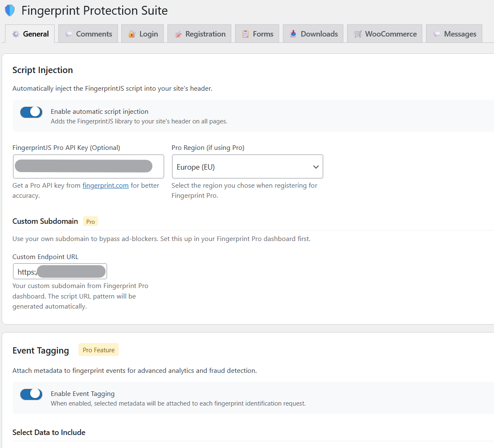Image resolution: width=494 pixels, height=448 pixels.
Task: Follow the fingerprint.com link
Action: point(105,186)
